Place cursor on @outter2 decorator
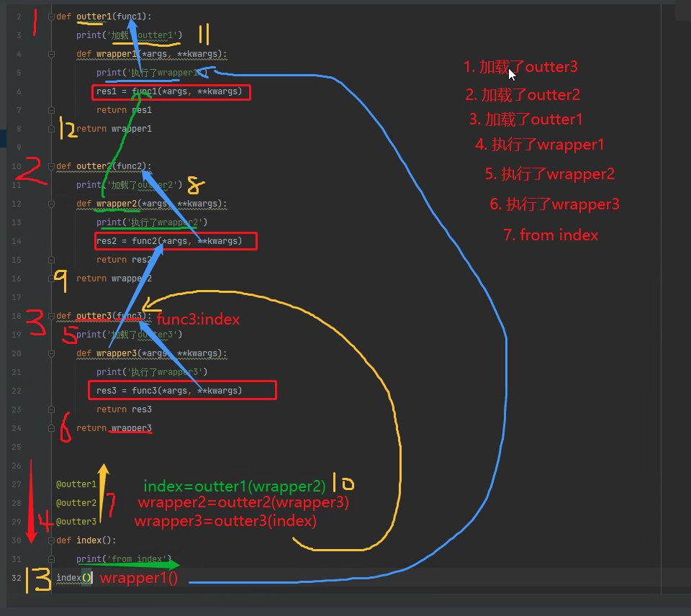691x616 pixels. (x=76, y=503)
